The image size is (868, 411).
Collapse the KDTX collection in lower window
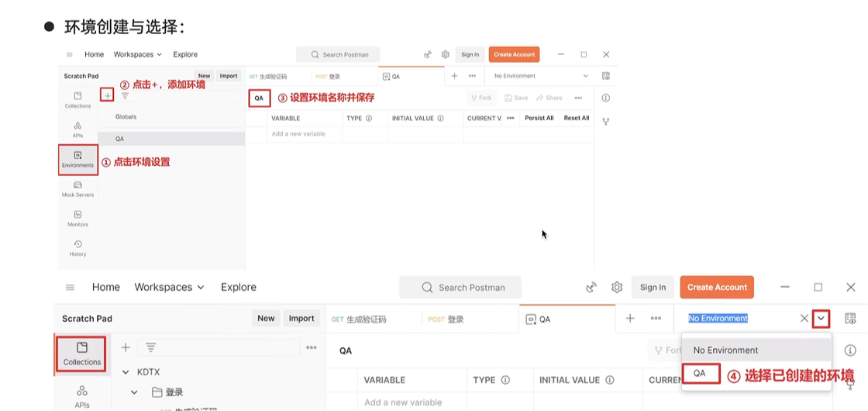126,371
